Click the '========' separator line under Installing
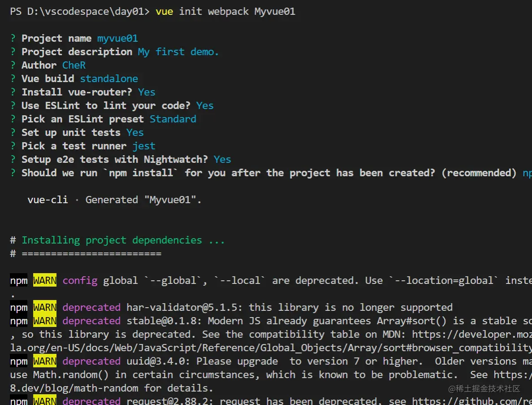The width and height of the screenshot is (532, 405). 92,254
